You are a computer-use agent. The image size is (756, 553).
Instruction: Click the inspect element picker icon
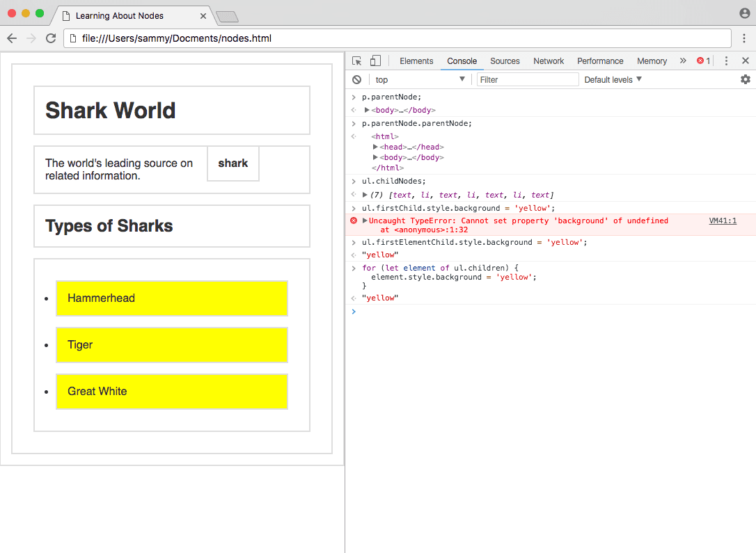(x=357, y=61)
